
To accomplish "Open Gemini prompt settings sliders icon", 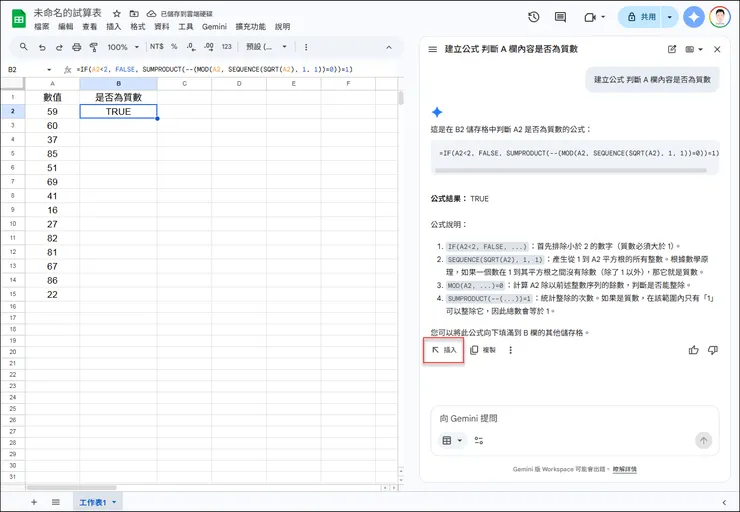I will click(479, 440).
